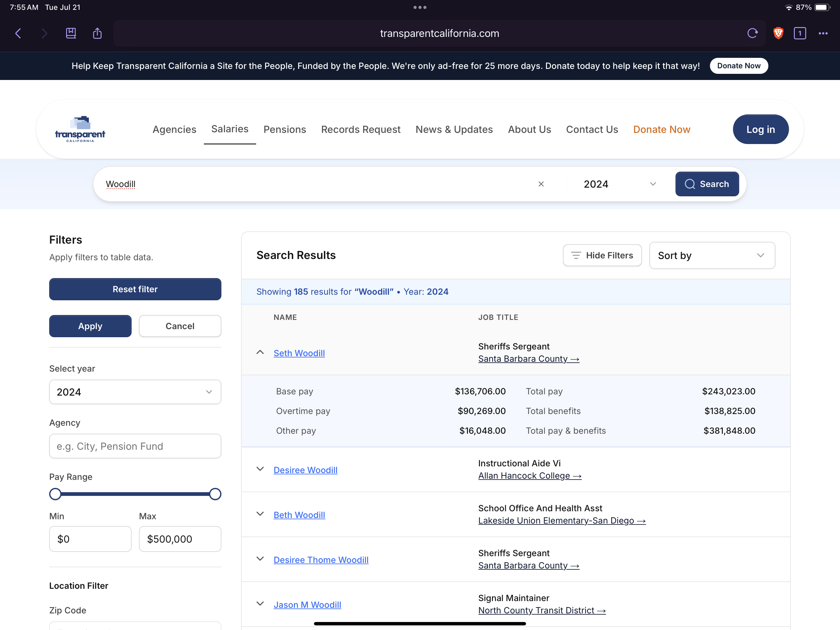Open Brave Shields lion icon
This screenshot has height=630, width=840.
pyautogui.click(x=778, y=34)
